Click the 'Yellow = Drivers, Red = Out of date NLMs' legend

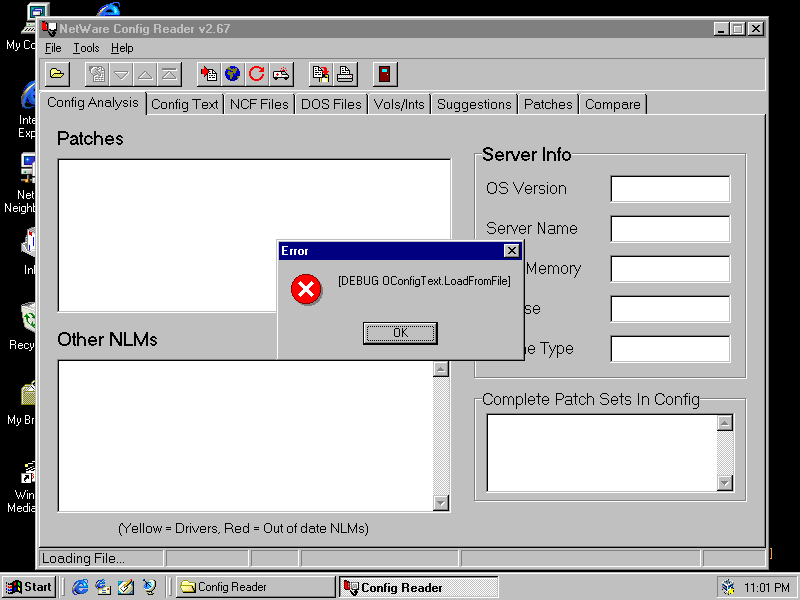click(243, 529)
